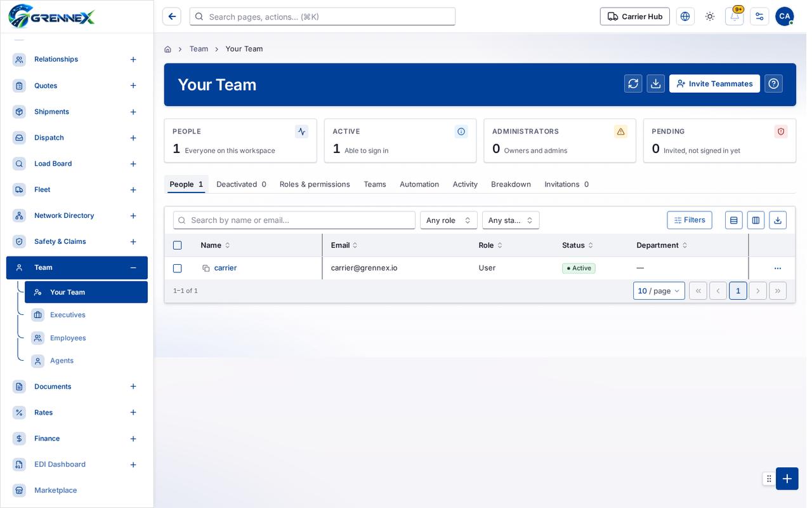Click the floating blue plus button

click(787, 479)
